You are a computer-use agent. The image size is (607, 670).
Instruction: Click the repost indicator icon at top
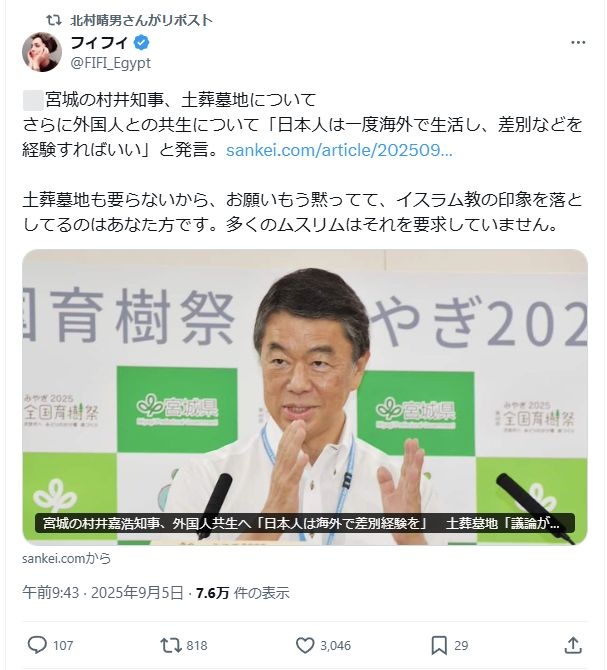[54, 20]
